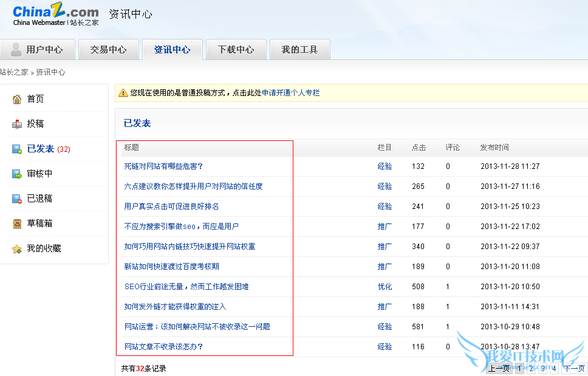Click 经验 category in the 用户真实点击 row

click(x=385, y=206)
